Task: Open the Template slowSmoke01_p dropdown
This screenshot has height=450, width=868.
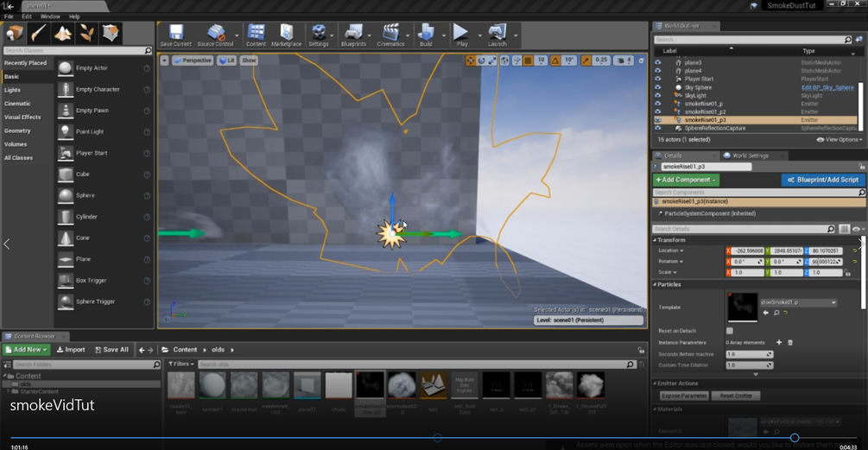Action: (x=798, y=303)
